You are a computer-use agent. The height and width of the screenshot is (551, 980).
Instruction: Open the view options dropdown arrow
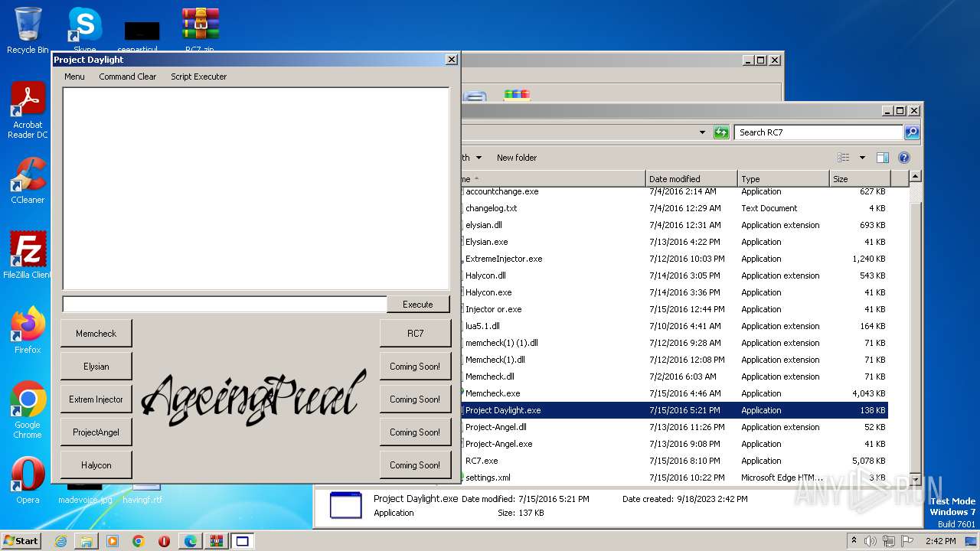coord(861,158)
